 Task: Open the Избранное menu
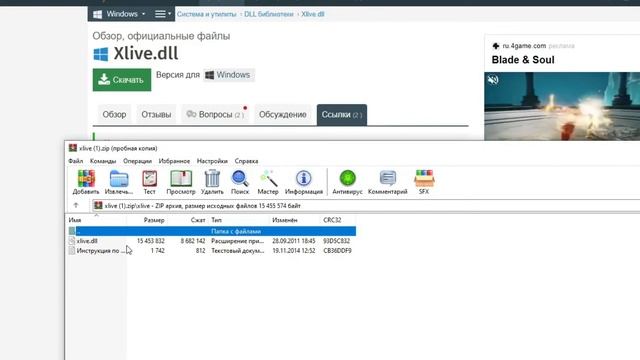pyautogui.click(x=174, y=161)
